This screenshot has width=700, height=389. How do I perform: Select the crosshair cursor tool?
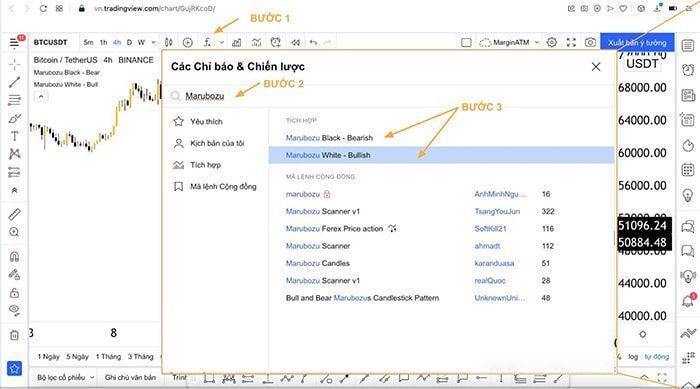click(x=14, y=64)
